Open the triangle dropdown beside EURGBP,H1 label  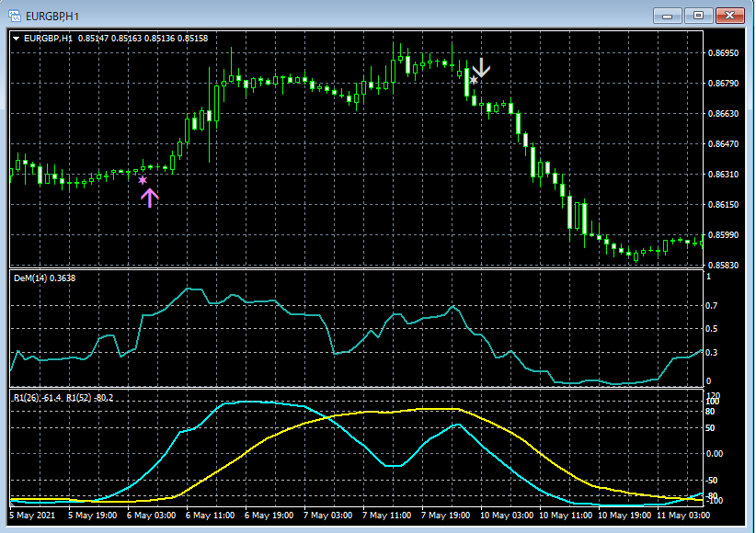17,39
